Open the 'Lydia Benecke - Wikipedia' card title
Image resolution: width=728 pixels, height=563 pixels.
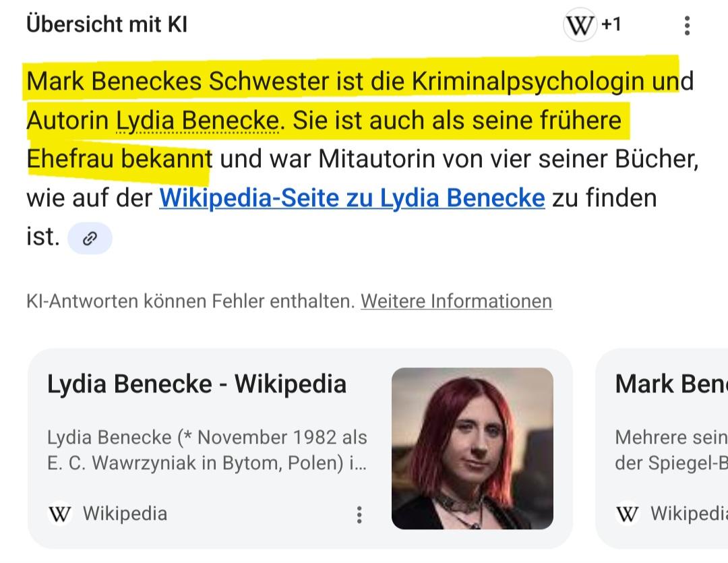coord(197,384)
